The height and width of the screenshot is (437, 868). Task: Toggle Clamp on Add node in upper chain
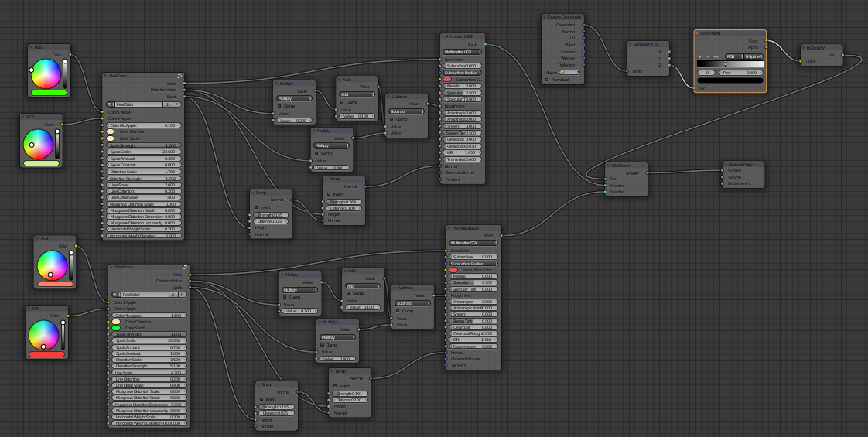(342, 102)
